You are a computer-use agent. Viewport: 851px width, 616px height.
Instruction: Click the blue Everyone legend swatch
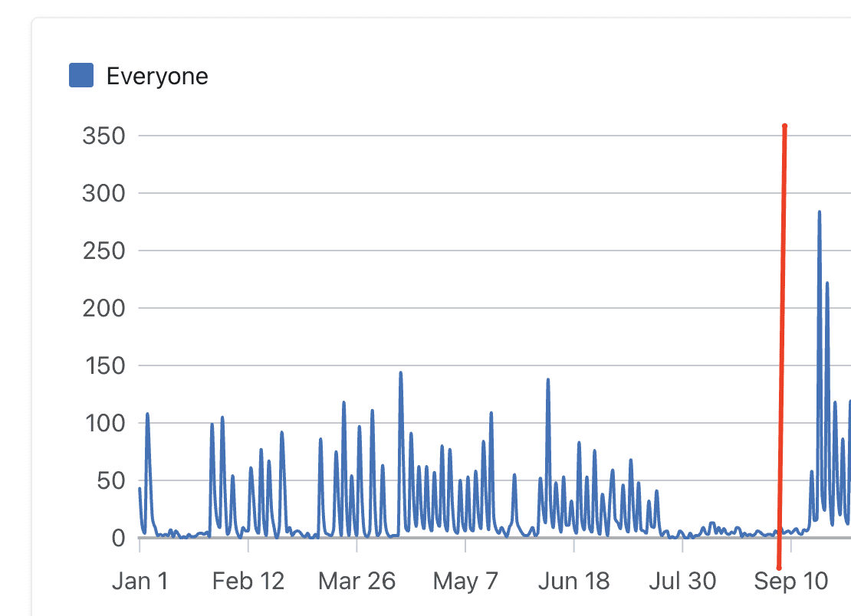click(x=81, y=75)
